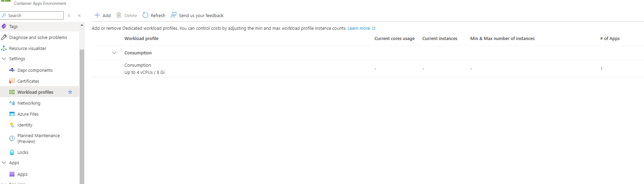Click the Diagnose wrench icon
This screenshot has width=644, height=184.
tap(4, 37)
